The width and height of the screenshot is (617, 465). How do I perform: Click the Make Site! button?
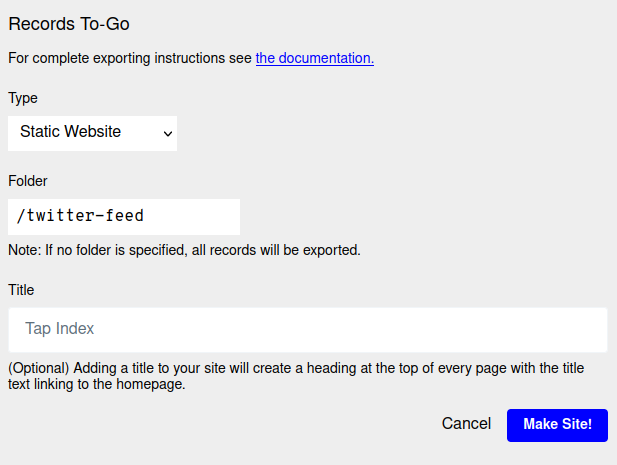(x=557, y=425)
